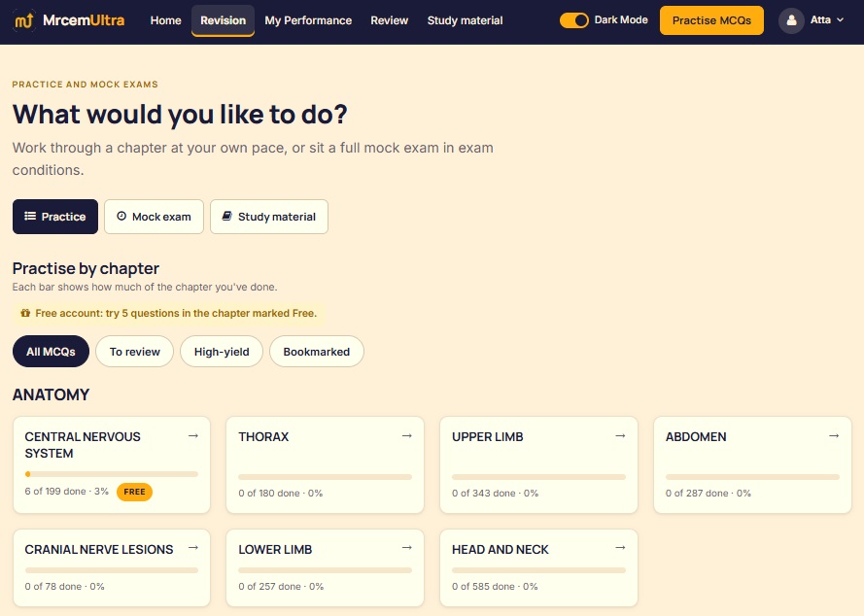Open the LOWER LIMB chapter title
This screenshot has width=864, height=616.
tap(275, 549)
